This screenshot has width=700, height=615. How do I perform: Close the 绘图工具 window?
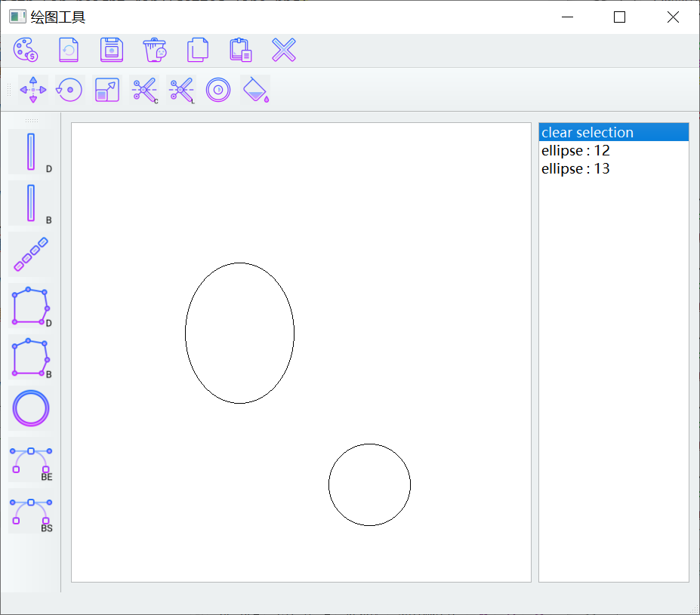tap(673, 17)
